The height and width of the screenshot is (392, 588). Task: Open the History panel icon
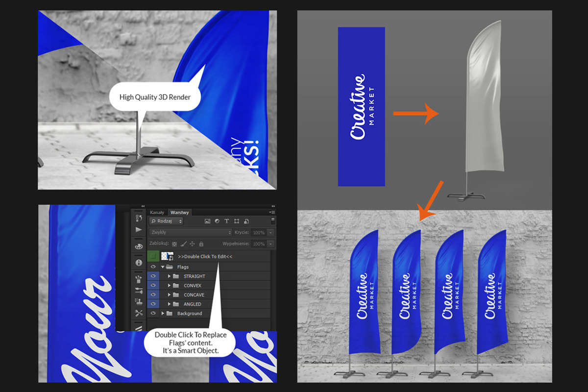(139, 218)
